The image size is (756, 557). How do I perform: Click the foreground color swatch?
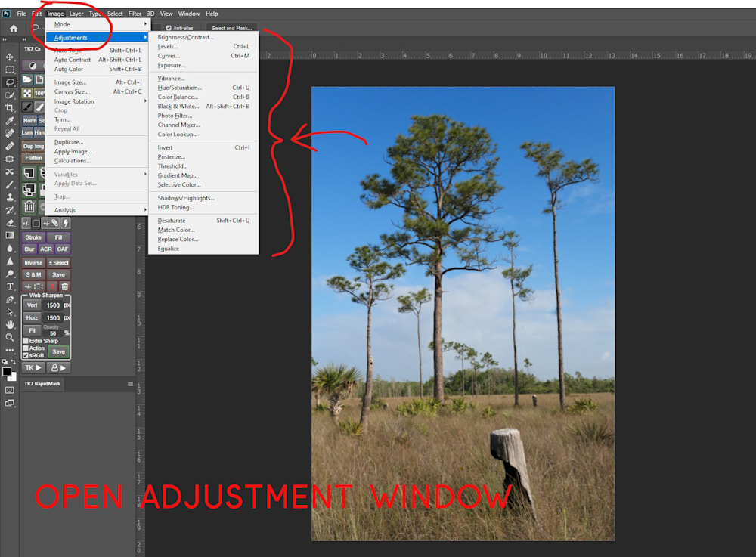[x=7, y=372]
